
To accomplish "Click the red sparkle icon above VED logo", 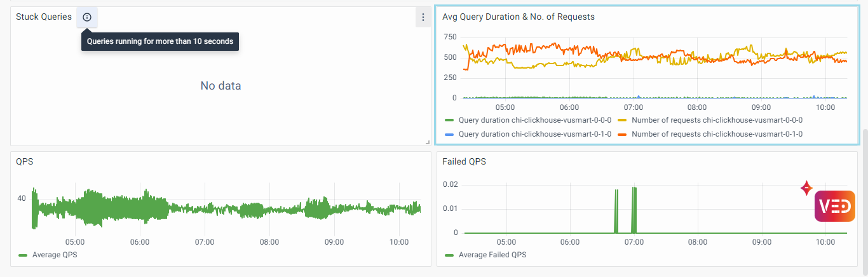I will (x=806, y=188).
